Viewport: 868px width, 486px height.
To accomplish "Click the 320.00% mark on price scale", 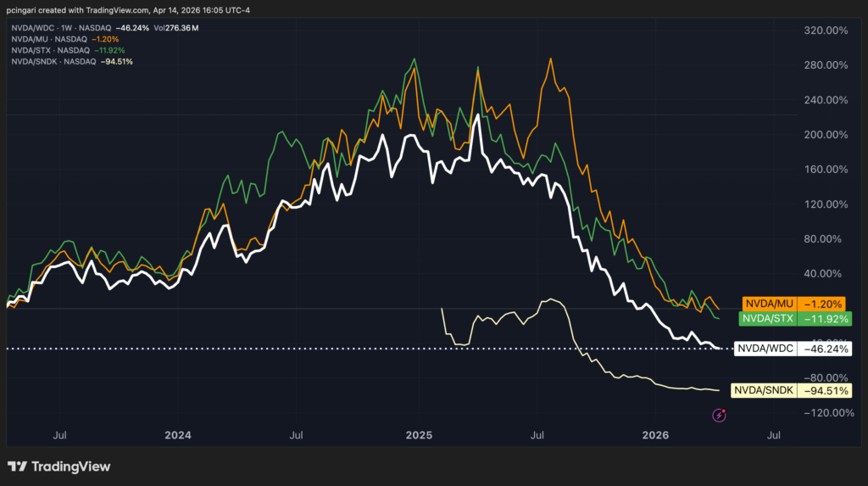I will 824,31.
